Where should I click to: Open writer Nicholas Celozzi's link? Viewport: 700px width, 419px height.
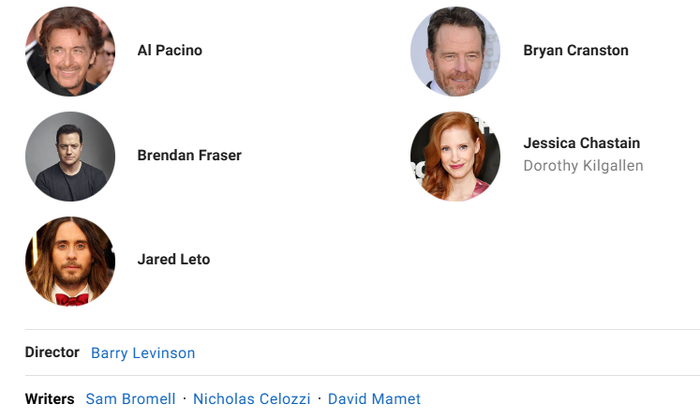(251, 399)
